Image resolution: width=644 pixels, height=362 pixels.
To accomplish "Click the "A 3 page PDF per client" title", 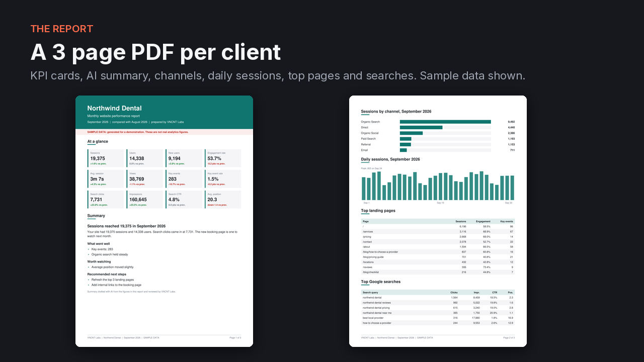I will click(x=155, y=52).
